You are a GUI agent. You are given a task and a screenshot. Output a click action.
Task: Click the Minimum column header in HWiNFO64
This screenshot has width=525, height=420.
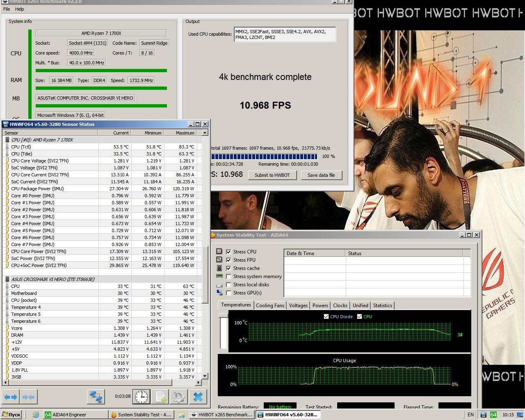[x=147, y=133]
